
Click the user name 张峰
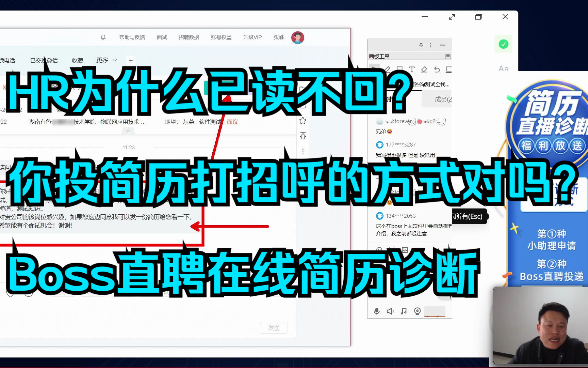pos(279,37)
